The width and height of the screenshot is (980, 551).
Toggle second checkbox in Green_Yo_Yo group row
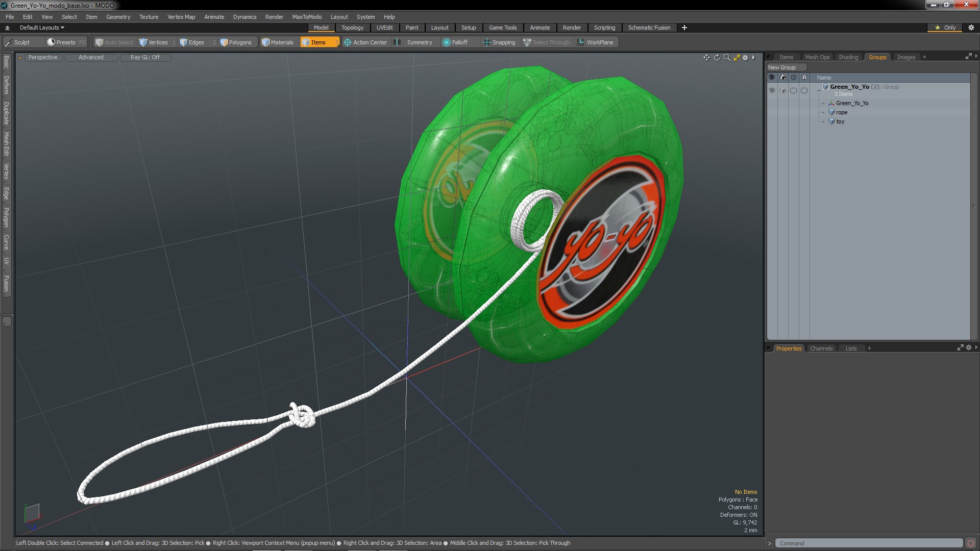(804, 90)
